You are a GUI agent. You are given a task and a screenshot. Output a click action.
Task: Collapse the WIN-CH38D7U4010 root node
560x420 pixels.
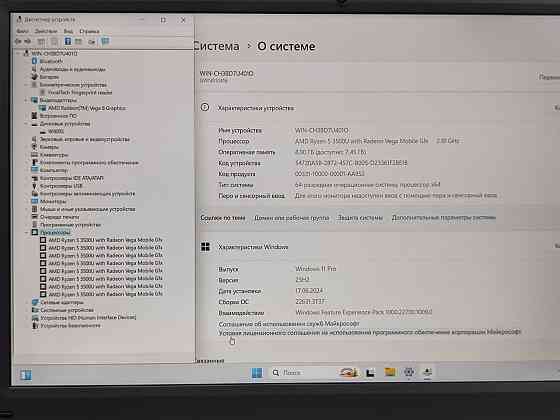(x=19, y=53)
